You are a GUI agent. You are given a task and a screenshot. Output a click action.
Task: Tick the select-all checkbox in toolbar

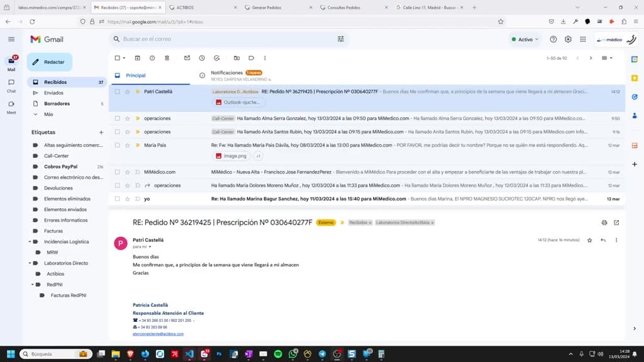[118, 58]
